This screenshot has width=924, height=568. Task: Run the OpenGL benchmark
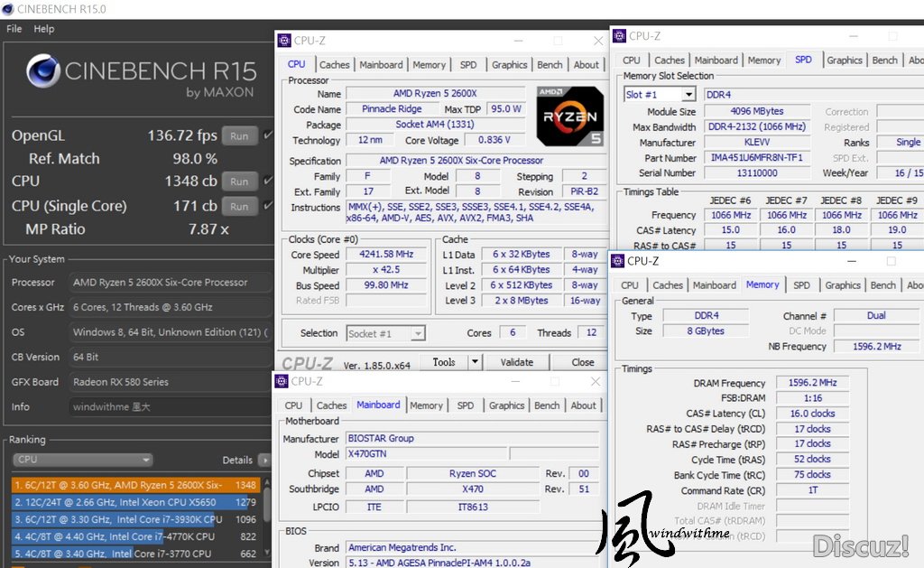pyautogui.click(x=239, y=135)
